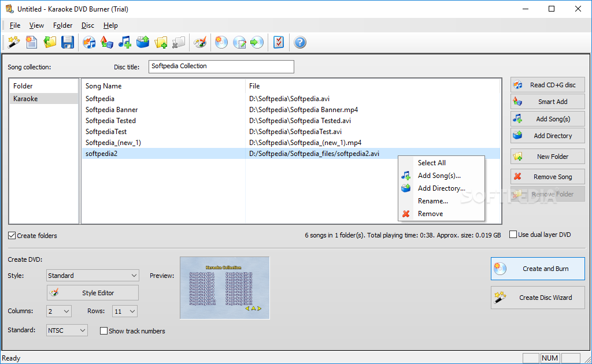The height and width of the screenshot is (364, 592).
Task: Choose Select All from context menu
Action: tap(441, 162)
